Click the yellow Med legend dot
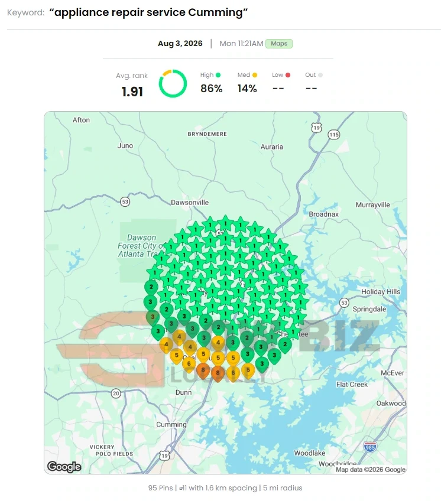This screenshot has width=441, height=504. click(x=255, y=75)
